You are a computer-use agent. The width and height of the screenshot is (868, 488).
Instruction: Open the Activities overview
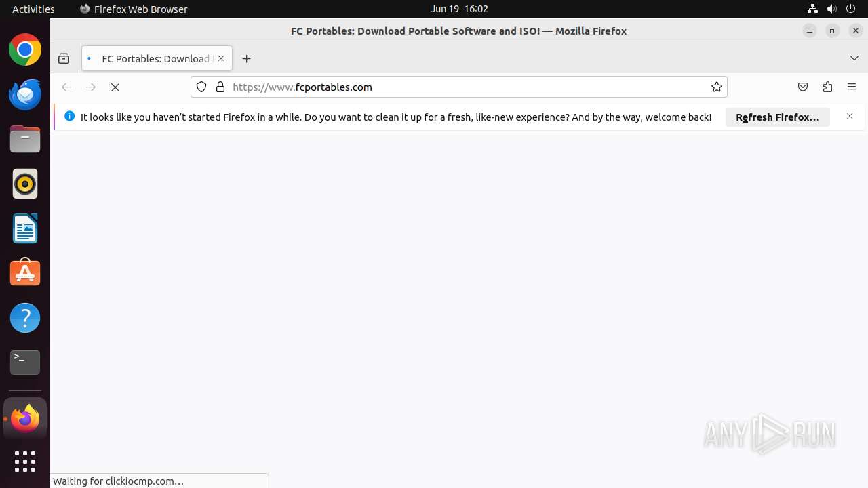click(x=33, y=9)
